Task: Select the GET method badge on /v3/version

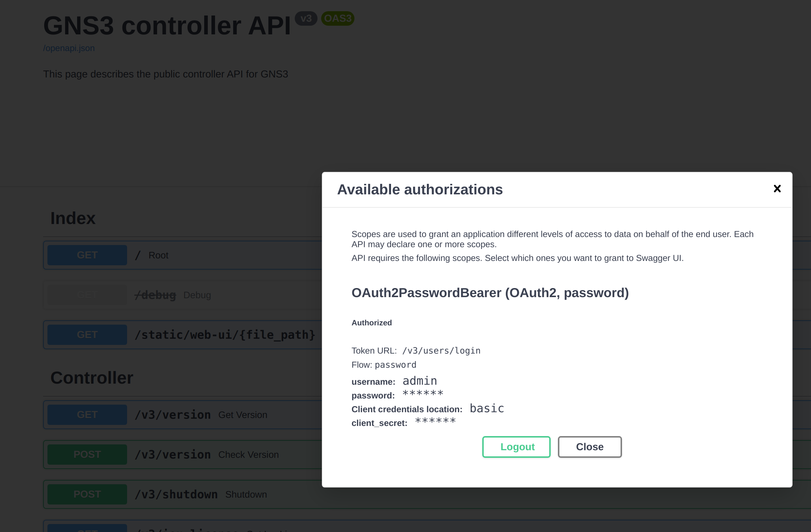Action: (87, 414)
